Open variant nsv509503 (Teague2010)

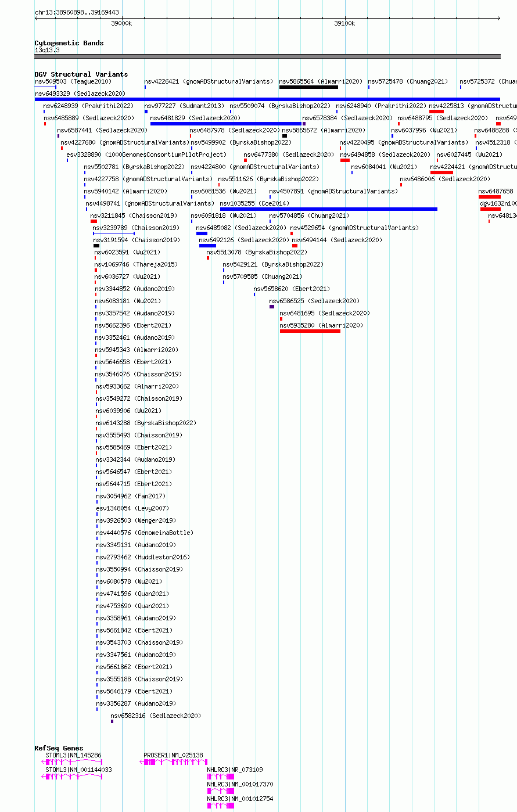point(73,82)
